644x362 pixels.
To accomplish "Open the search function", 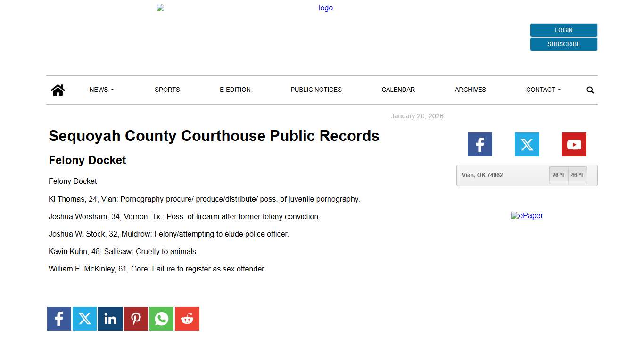I will 590,90.
